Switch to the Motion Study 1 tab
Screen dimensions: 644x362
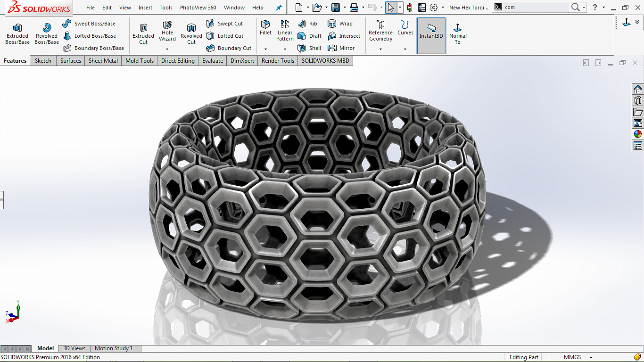point(115,348)
